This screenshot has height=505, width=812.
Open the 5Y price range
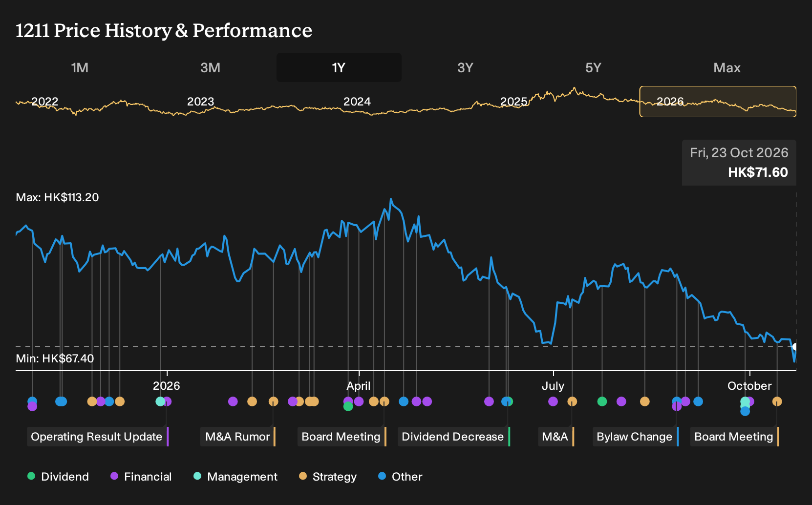(593, 67)
